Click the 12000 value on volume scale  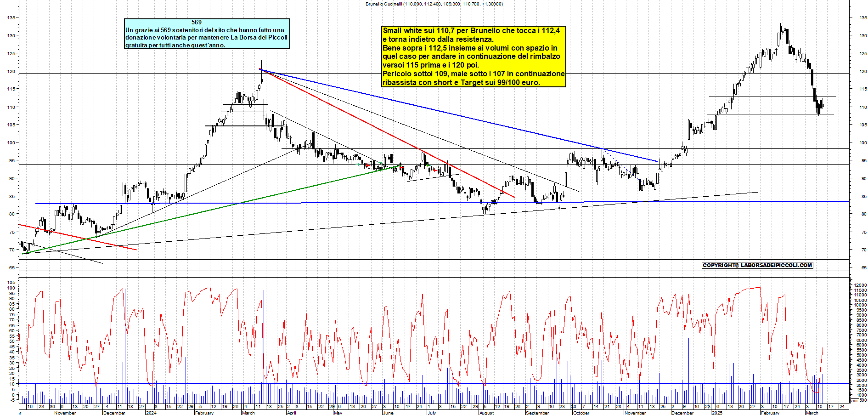[x=860, y=285]
